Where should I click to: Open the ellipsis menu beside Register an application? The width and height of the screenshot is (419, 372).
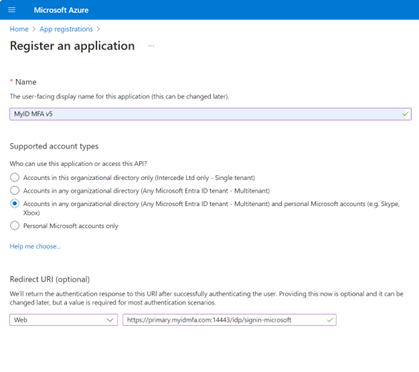click(x=151, y=46)
